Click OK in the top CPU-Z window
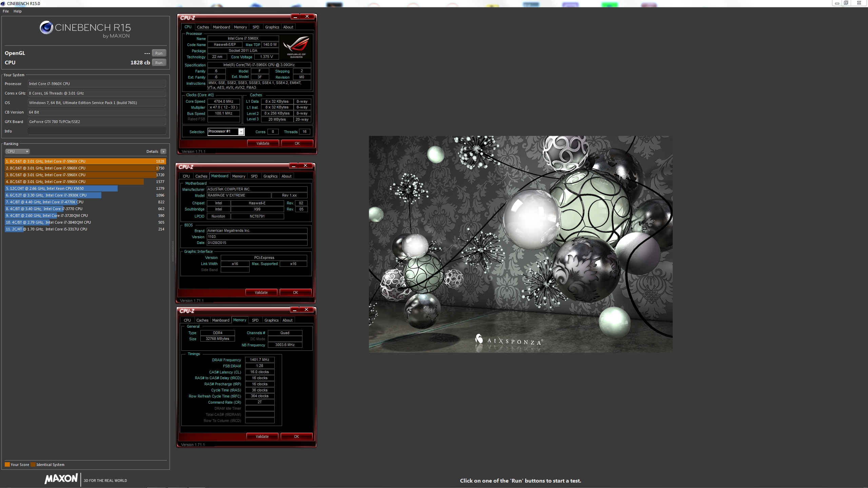This screenshot has height=488, width=868. point(297,143)
